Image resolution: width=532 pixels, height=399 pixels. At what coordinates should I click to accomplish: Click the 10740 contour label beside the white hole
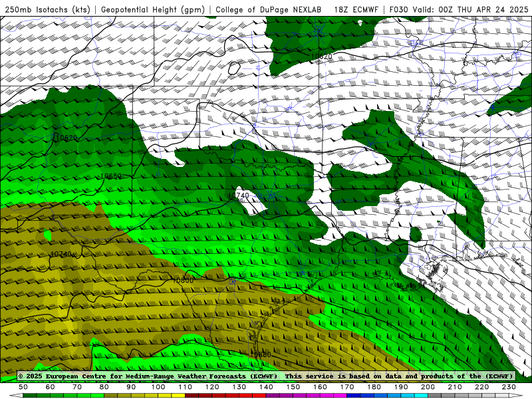[238, 196]
